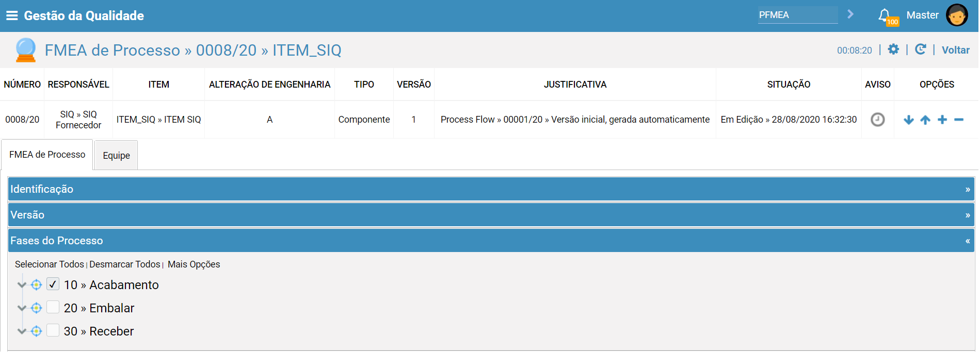Image resolution: width=980 pixels, height=352 pixels.
Task: Click the down arrow option icon
Action: (909, 120)
